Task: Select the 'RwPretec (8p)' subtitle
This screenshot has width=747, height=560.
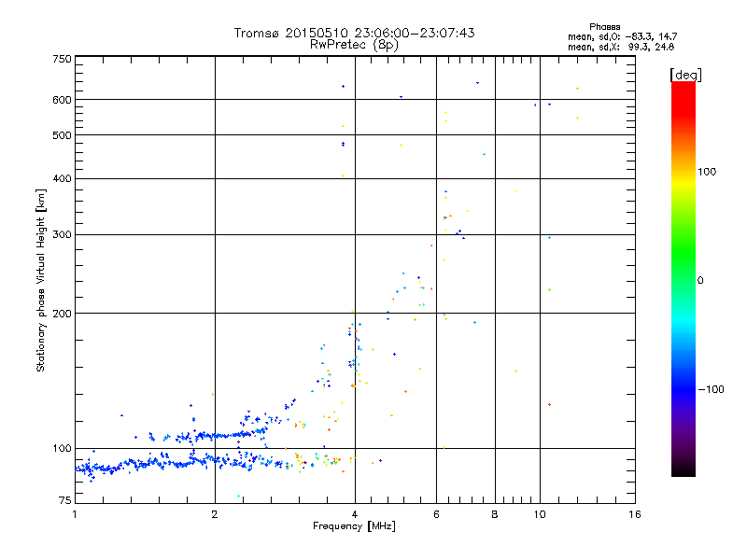Action: [x=354, y=45]
